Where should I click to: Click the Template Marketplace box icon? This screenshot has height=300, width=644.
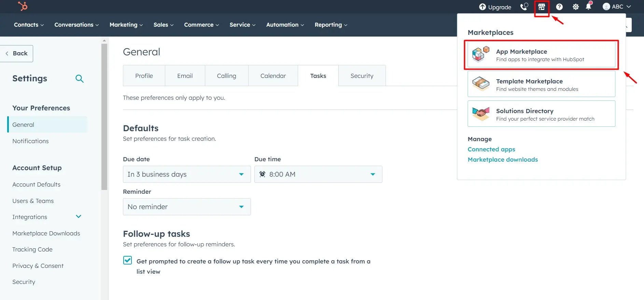pos(481,84)
